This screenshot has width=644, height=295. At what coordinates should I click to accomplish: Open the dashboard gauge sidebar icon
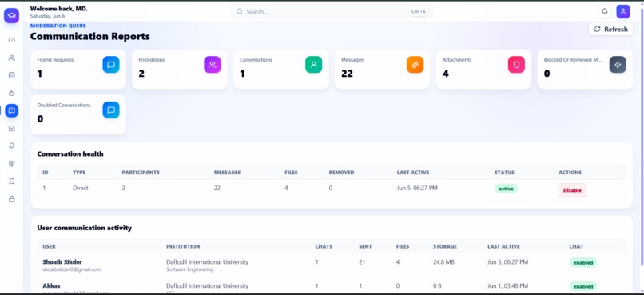(x=11, y=40)
